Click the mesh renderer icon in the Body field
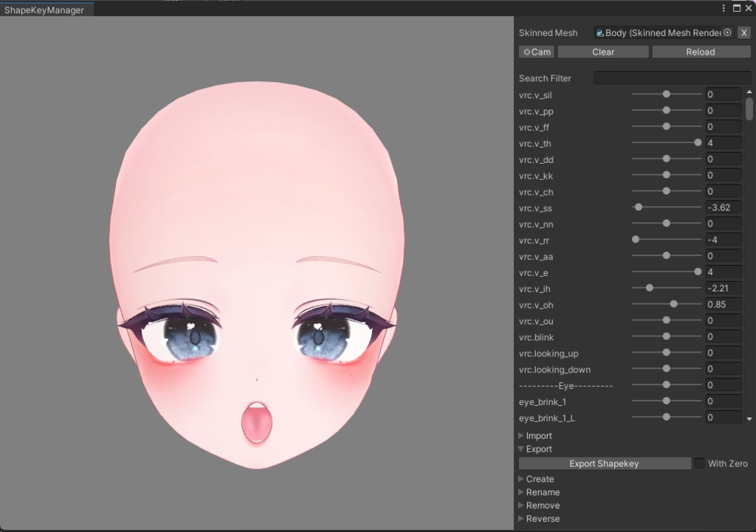 599,32
